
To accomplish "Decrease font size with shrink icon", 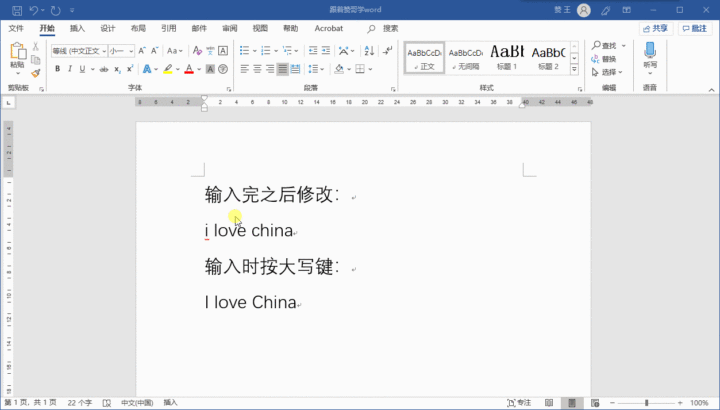I will coord(155,51).
